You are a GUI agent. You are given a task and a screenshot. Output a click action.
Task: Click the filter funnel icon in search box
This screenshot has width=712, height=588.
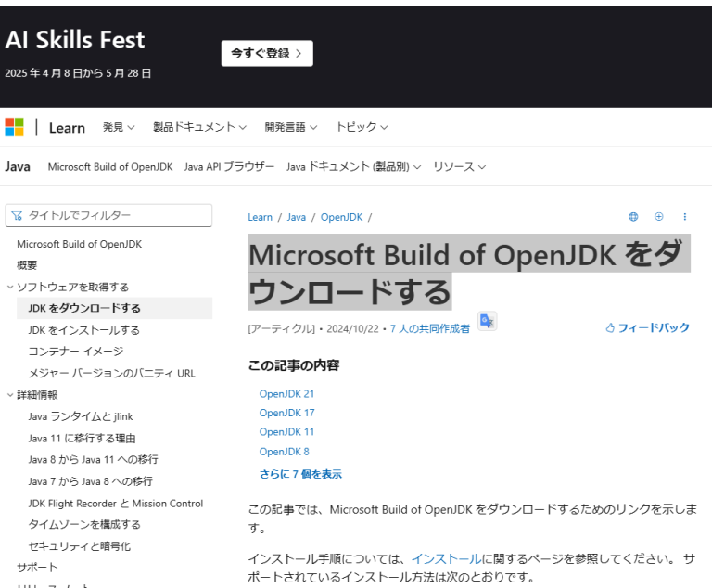(x=17, y=215)
